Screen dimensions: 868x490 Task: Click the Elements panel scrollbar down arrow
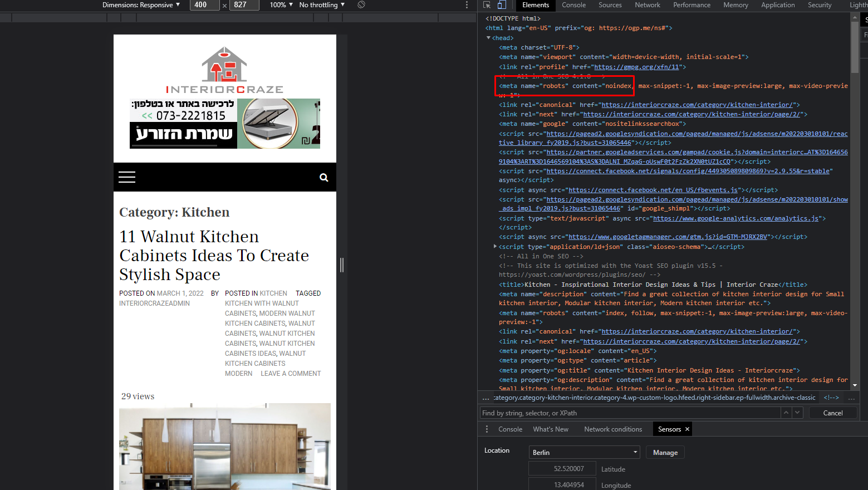pyautogui.click(x=855, y=385)
